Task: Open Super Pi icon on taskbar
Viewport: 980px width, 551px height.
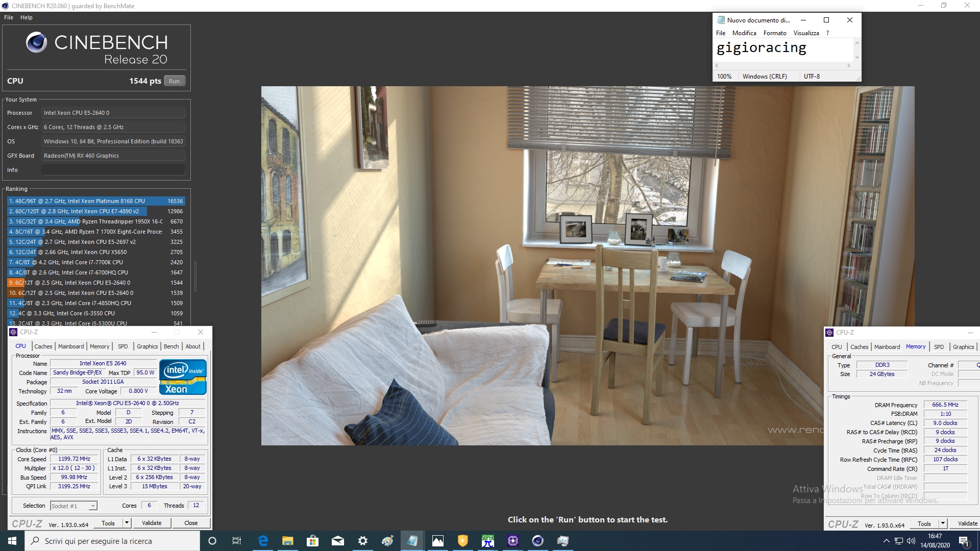Action: 487,541
